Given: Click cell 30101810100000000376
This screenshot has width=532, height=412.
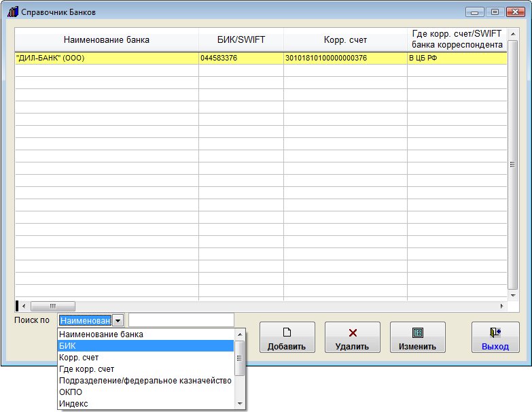Looking at the screenshot, I should (345, 58).
